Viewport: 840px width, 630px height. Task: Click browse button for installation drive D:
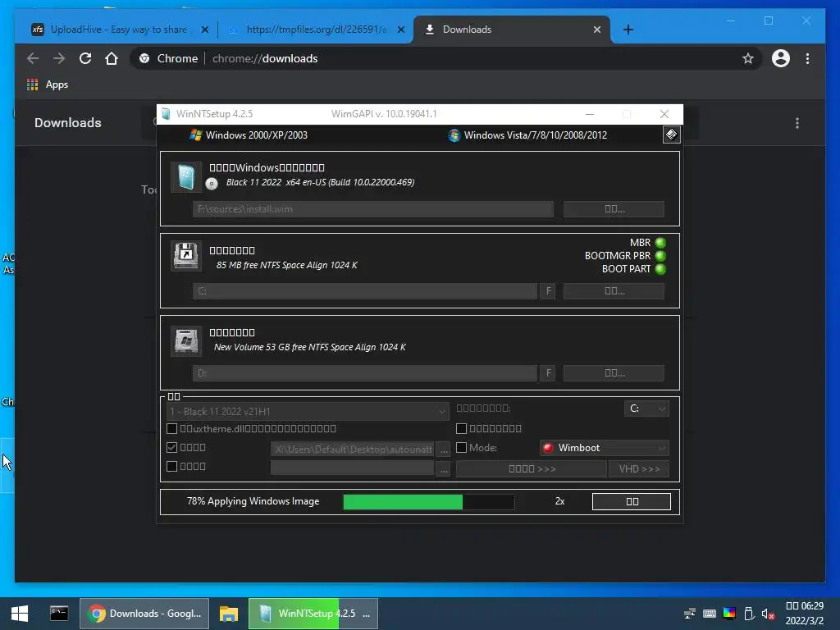[x=614, y=373]
